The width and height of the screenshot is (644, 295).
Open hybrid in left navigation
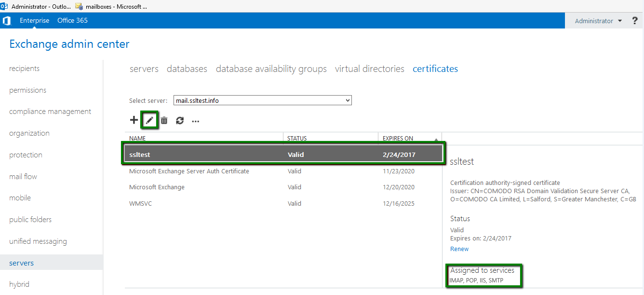point(19,284)
